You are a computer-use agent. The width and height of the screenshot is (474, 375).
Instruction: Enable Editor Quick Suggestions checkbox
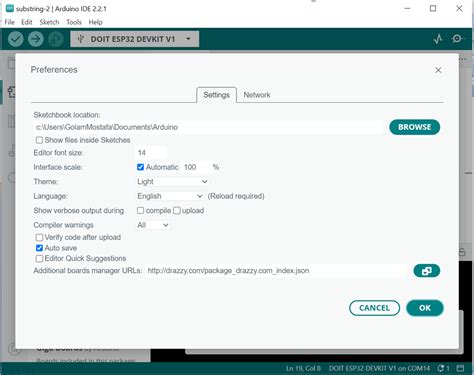pyautogui.click(x=39, y=258)
